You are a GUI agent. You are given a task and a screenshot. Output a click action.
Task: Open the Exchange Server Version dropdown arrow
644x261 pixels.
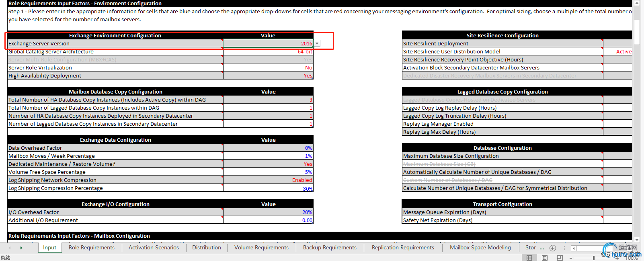317,43
